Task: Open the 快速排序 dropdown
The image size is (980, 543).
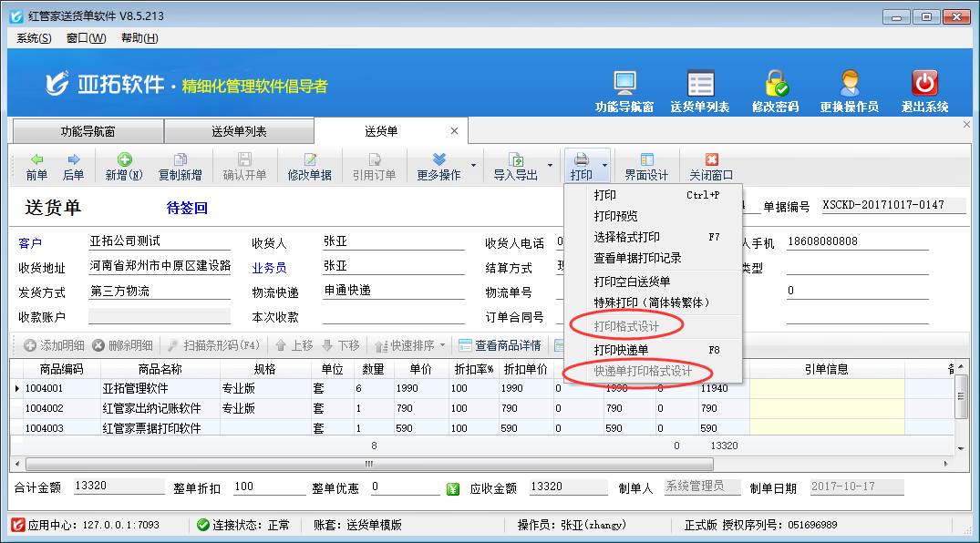Action: point(443,346)
